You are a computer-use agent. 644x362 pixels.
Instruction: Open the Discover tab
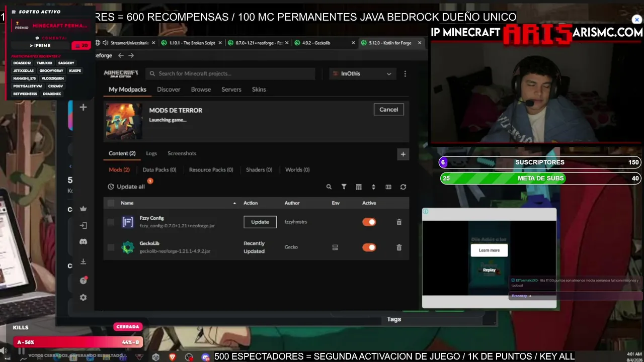point(169,89)
